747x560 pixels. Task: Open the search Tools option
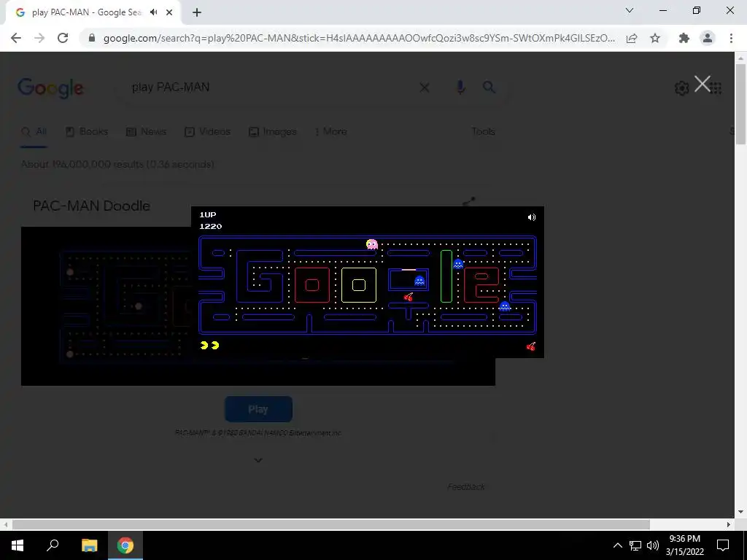[483, 131]
